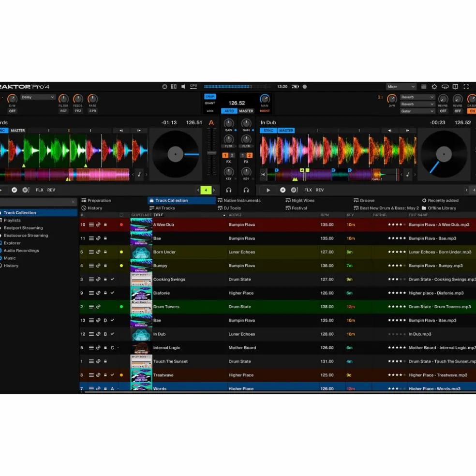Open the Delay effect dropdown
Image resolution: width=476 pixels, height=476 pixels.
coord(38,97)
